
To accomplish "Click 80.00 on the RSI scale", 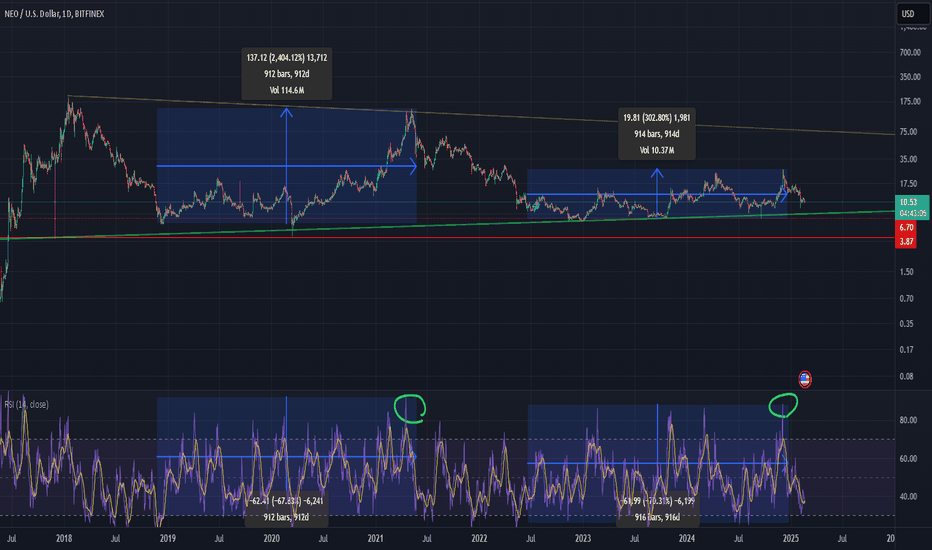I will coord(909,420).
